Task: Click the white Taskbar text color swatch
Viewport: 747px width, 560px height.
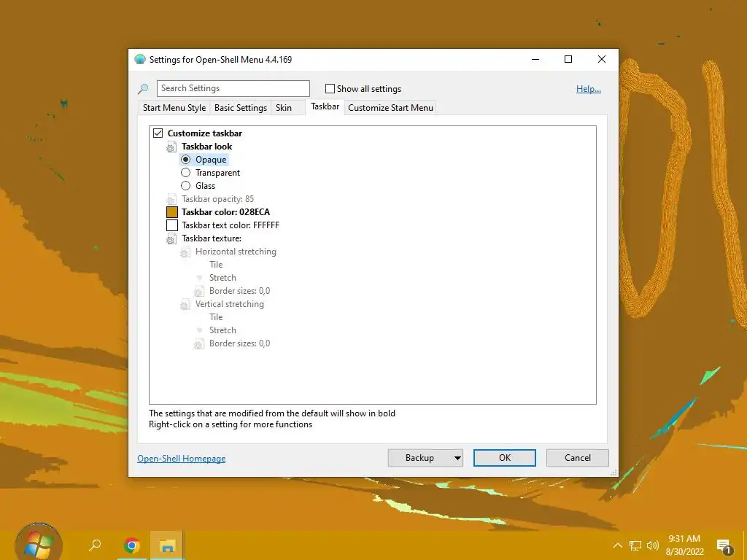Action: pyautogui.click(x=172, y=225)
